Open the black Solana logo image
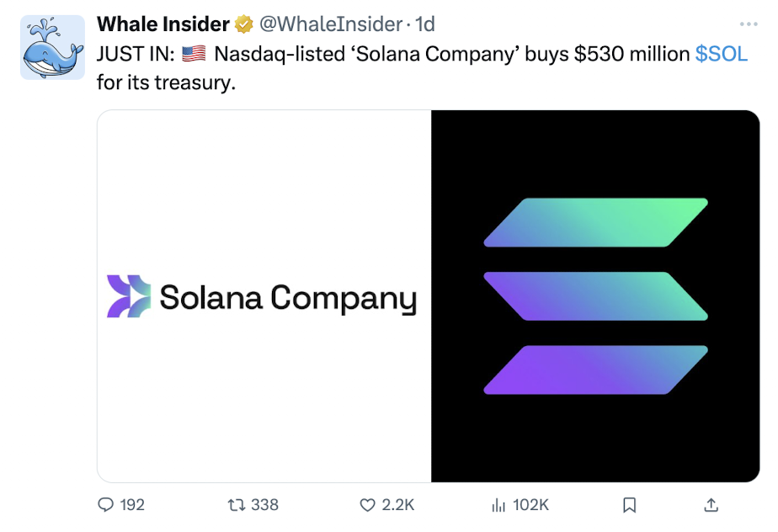Viewport: 778px width, 532px height. click(x=595, y=296)
